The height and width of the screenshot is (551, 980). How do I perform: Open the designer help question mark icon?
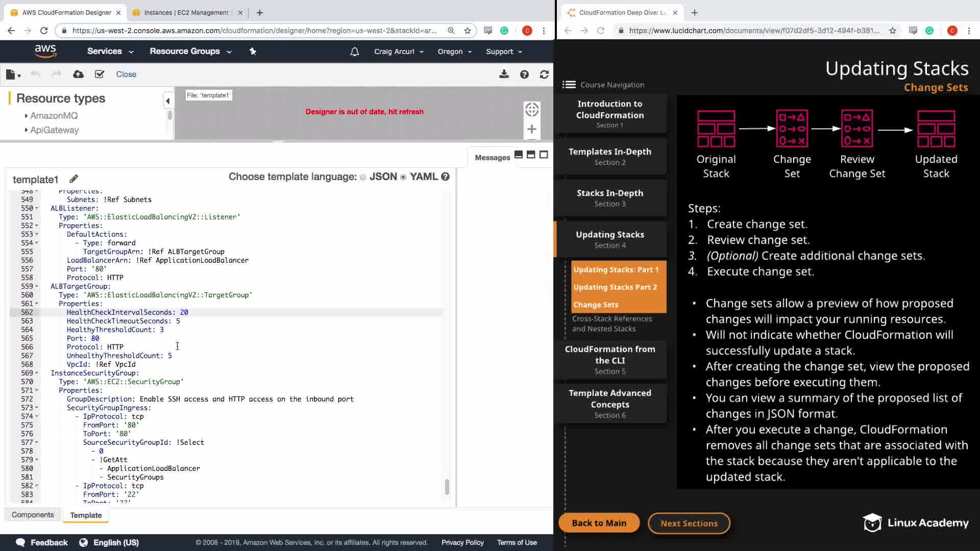tap(524, 74)
